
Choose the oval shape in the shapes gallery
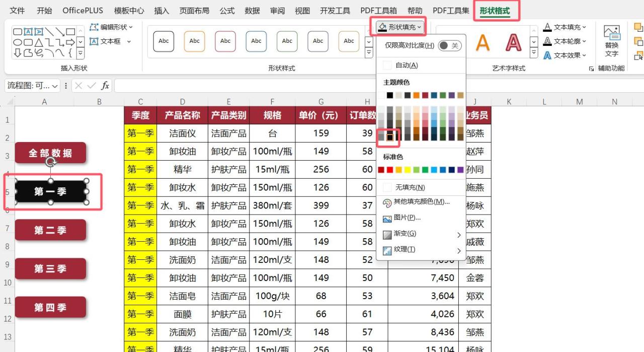pyautogui.click(x=18, y=42)
